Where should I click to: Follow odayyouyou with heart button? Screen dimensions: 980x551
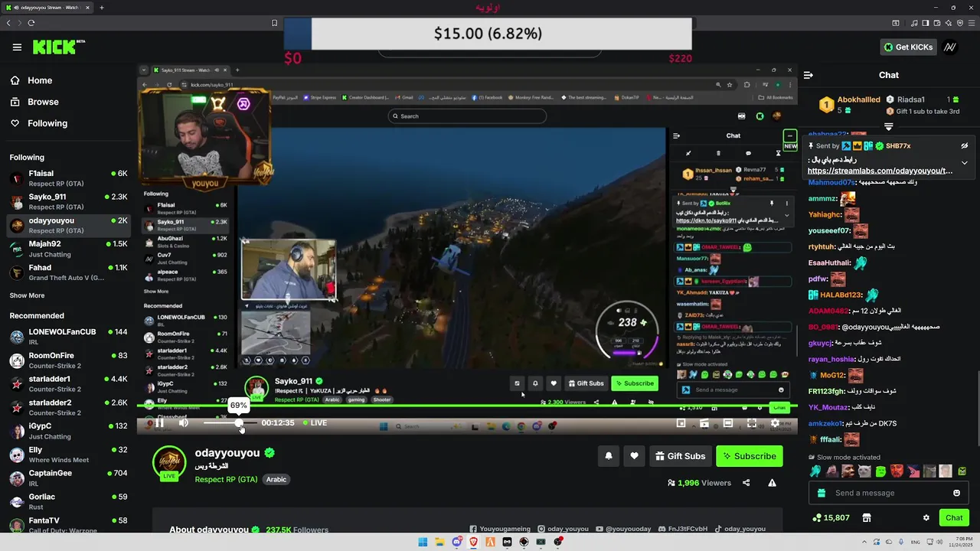[634, 456]
